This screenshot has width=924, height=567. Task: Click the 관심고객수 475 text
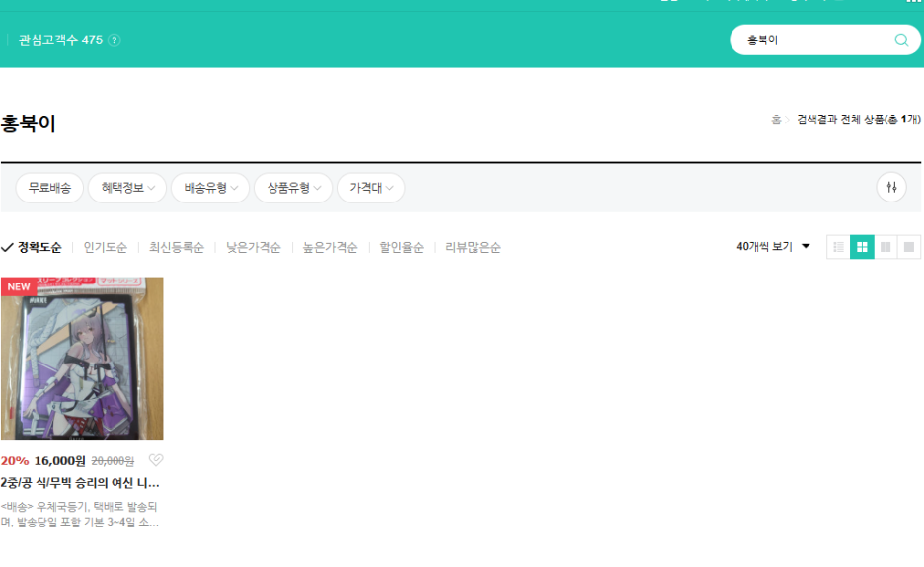pyautogui.click(x=60, y=40)
